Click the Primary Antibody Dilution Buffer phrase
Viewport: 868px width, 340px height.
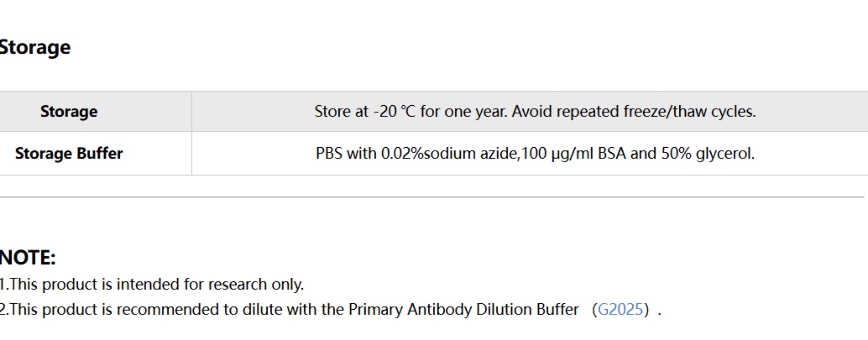tap(463, 310)
